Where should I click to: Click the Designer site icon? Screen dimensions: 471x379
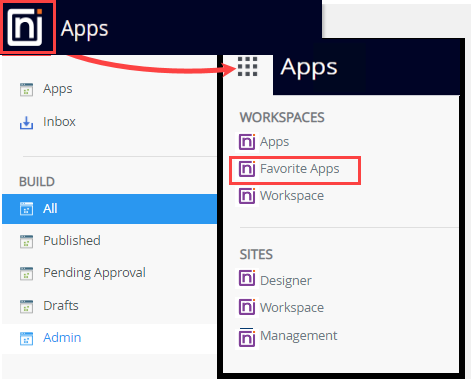coord(247,278)
